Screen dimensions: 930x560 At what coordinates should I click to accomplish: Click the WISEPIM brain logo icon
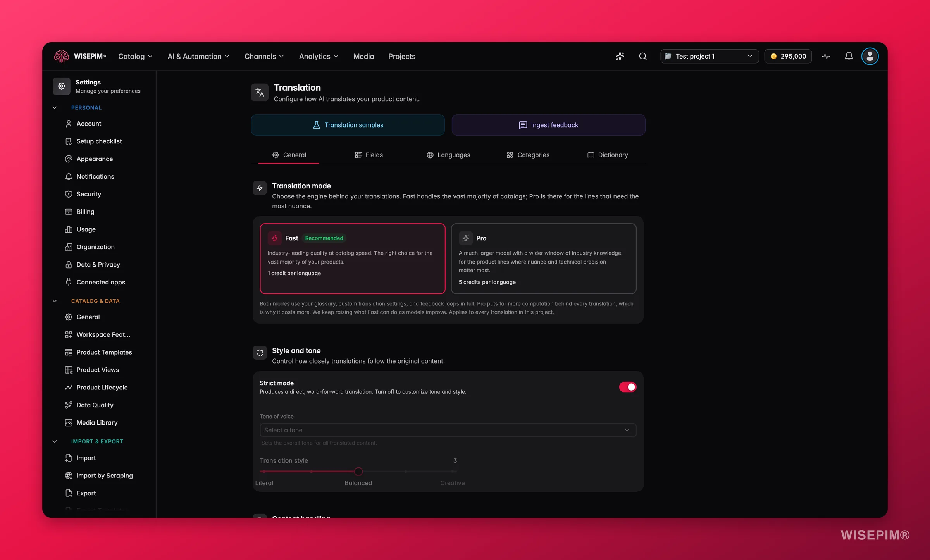click(x=61, y=56)
